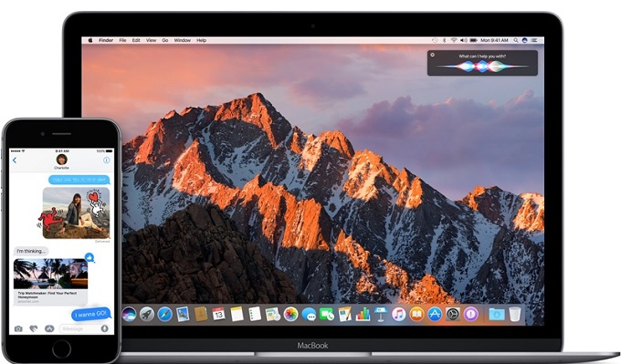Open the Window menu
621x364 pixels.
click(x=182, y=40)
